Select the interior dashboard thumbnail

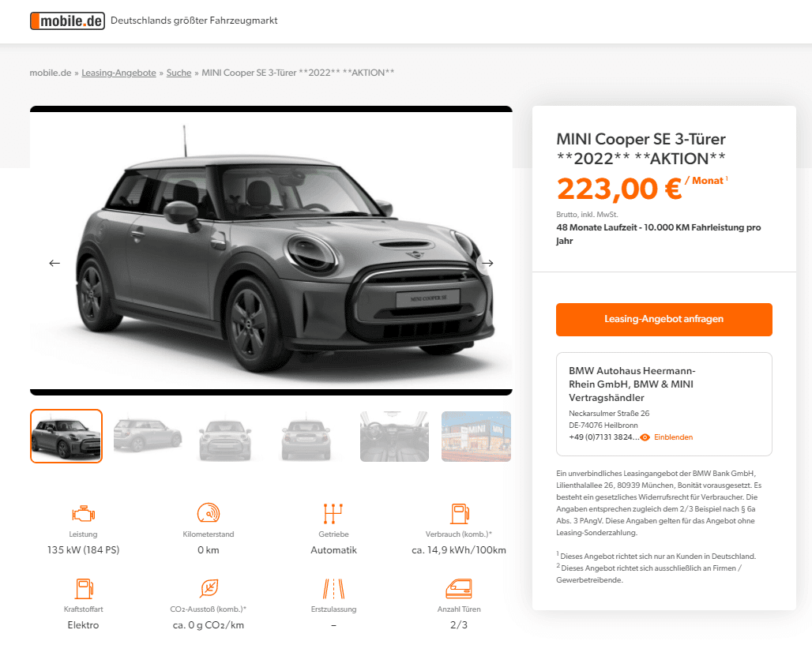tap(394, 436)
